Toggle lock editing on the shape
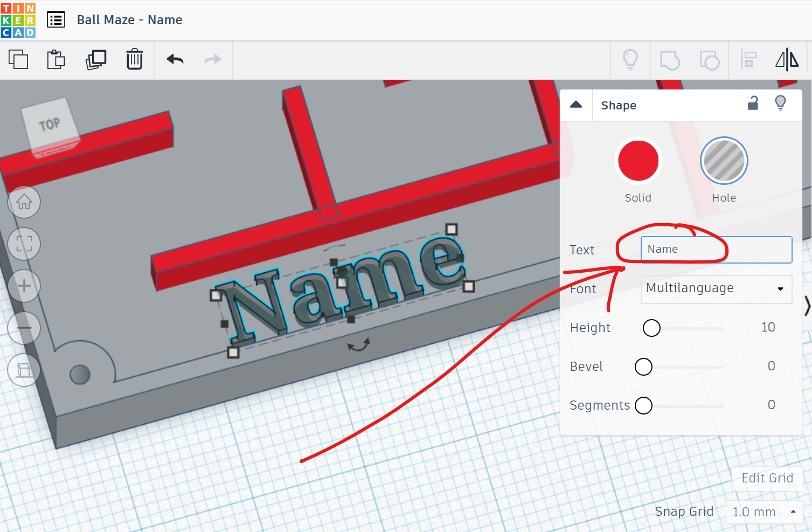This screenshot has width=812, height=532. [753, 103]
